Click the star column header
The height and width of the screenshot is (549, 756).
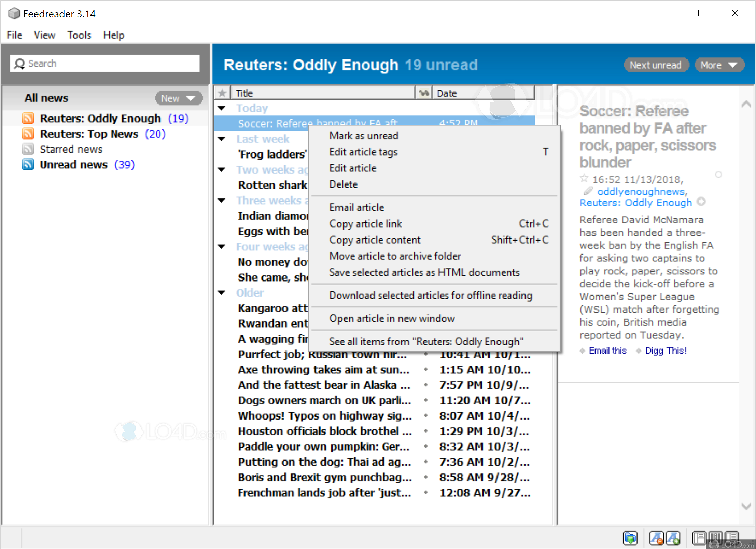(222, 93)
